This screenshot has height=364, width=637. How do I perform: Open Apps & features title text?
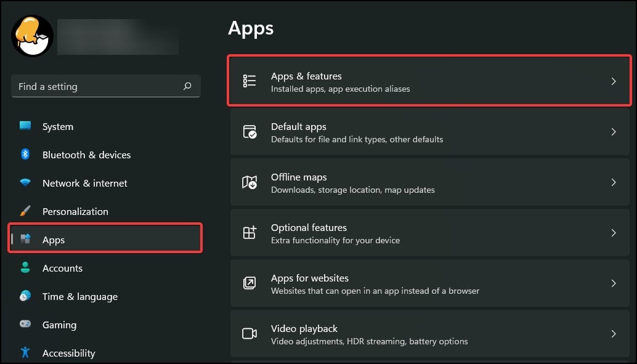[306, 76]
